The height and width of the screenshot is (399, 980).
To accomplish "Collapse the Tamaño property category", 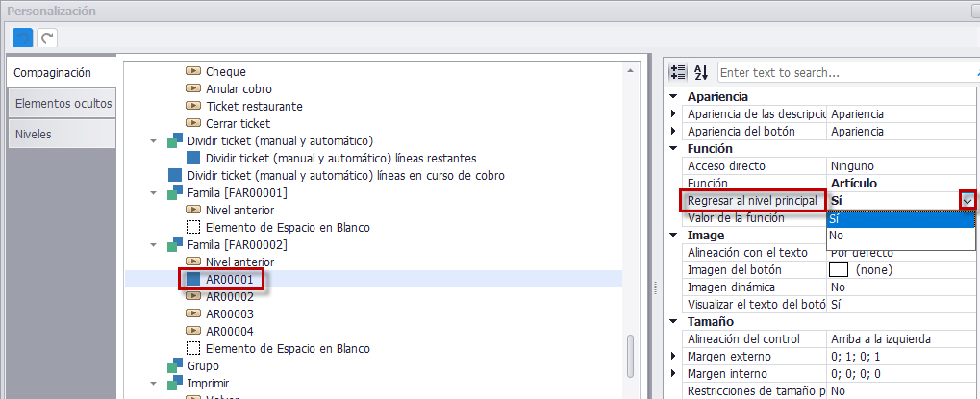I will point(673,321).
